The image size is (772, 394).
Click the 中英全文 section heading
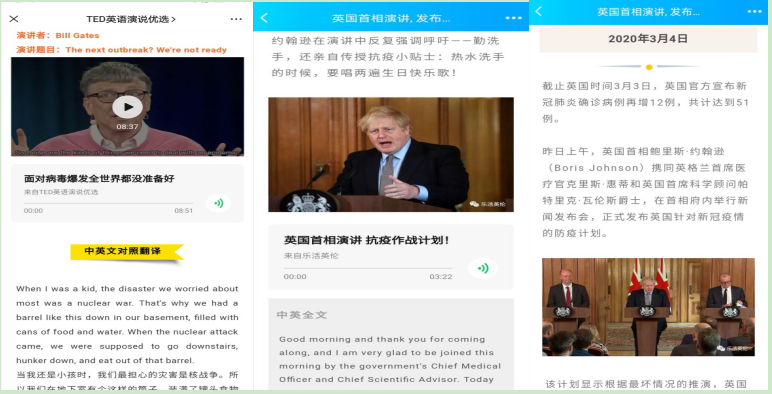302,315
